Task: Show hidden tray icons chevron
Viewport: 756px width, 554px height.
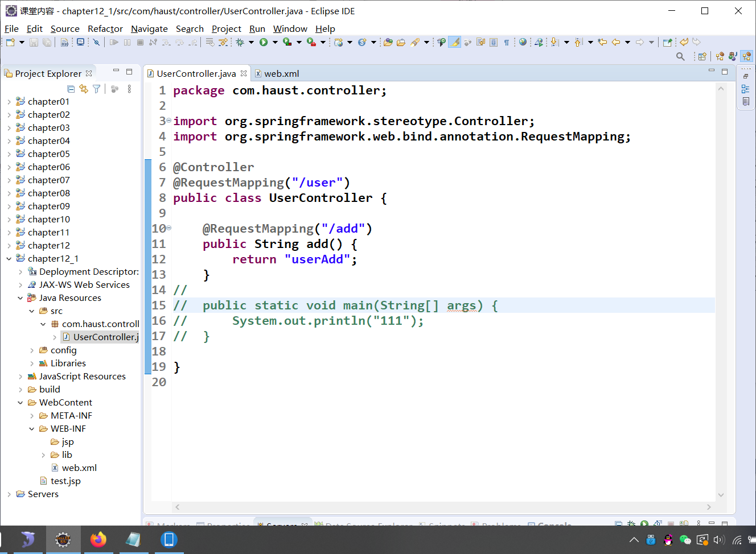Action: coord(634,540)
